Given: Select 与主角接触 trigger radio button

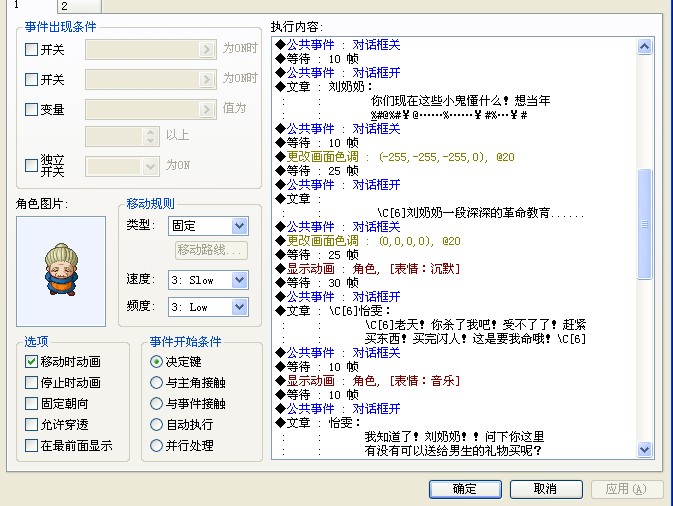Looking at the screenshot, I should pos(156,382).
